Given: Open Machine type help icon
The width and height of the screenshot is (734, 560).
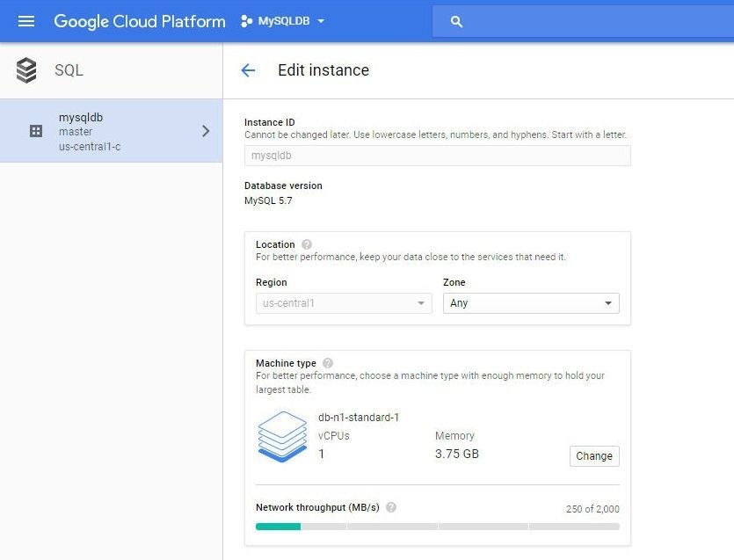Looking at the screenshot, I should click(x=328, y=363).
